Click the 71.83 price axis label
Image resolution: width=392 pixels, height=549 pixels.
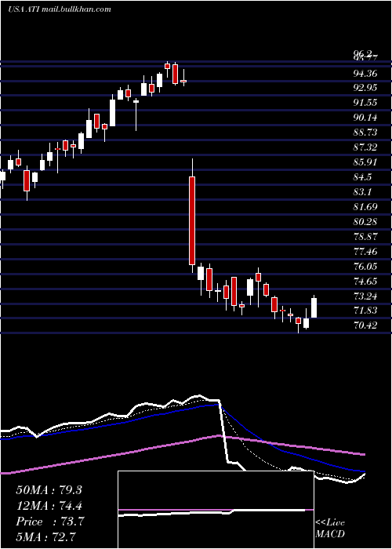(366, 311)
